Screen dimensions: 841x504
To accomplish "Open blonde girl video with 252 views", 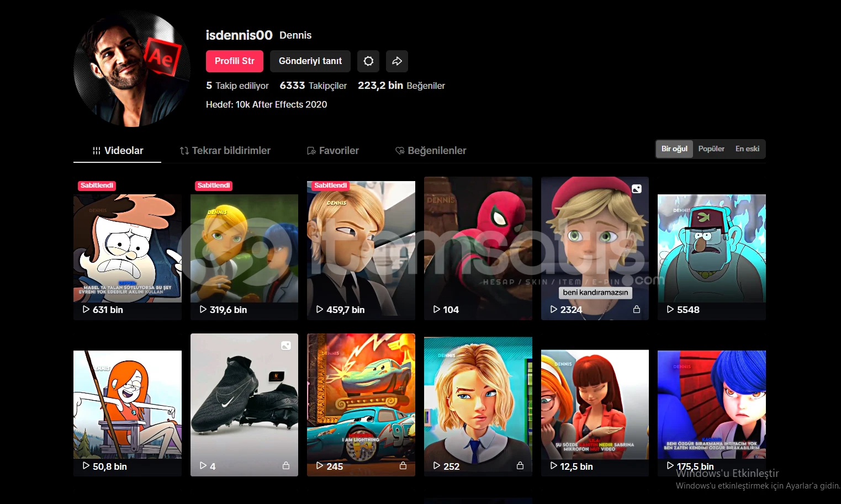I will pos(478,405).
